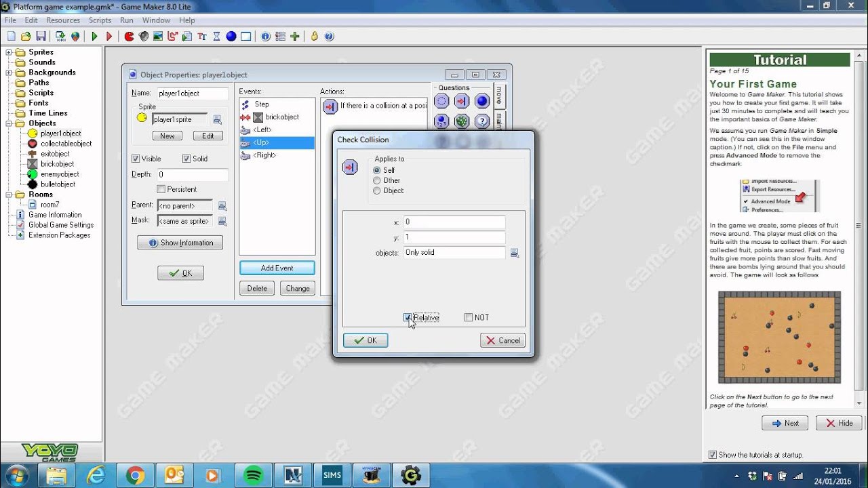
Task: Create a sprite using red Pac-Man icon
Action: (129, 37)
